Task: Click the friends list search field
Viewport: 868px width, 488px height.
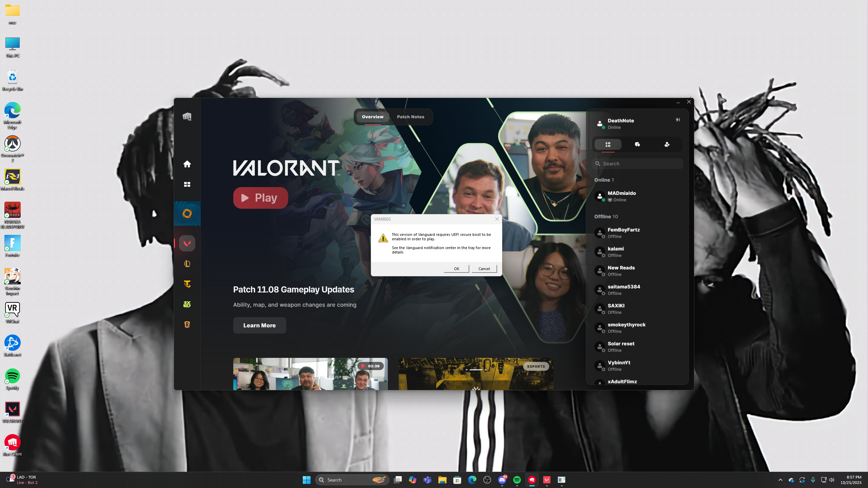Action: [637, 164]
